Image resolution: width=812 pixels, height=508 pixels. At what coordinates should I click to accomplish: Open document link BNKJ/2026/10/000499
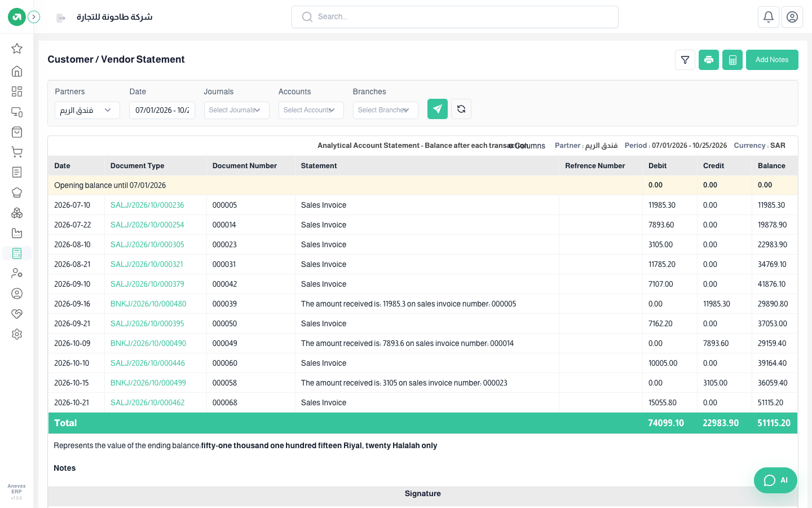point(148,383)
